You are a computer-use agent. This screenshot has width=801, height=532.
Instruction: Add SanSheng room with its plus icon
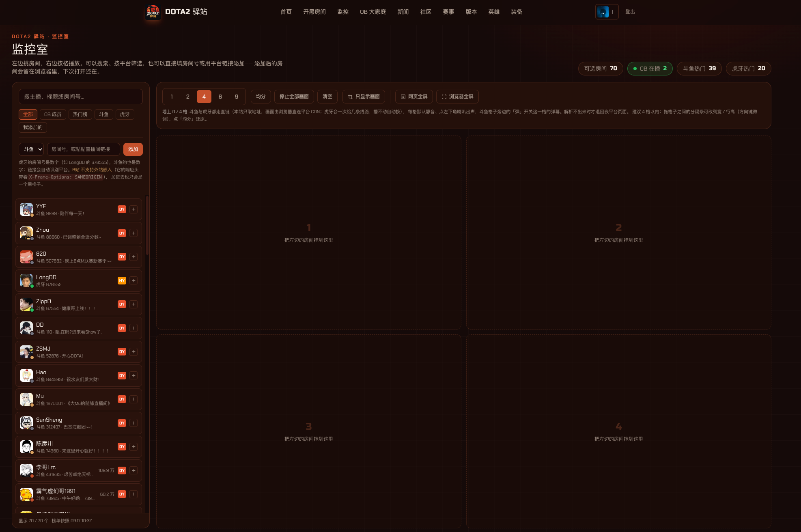pyautogui.click(x=133, y=423)
